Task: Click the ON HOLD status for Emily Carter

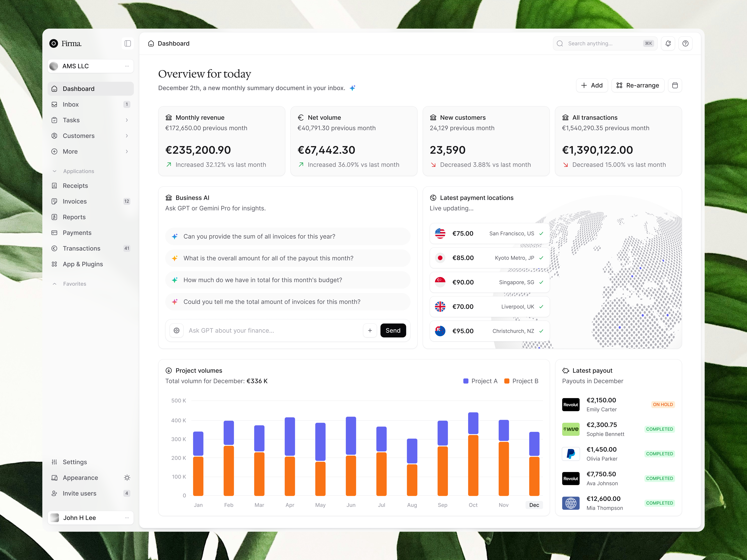Action: coord(663,405)
